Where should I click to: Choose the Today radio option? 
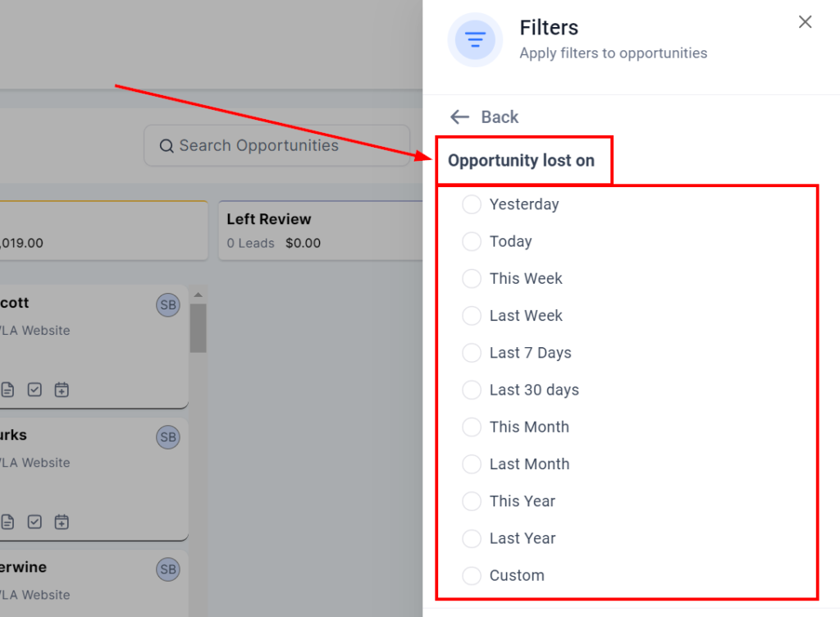pos(472,241)
